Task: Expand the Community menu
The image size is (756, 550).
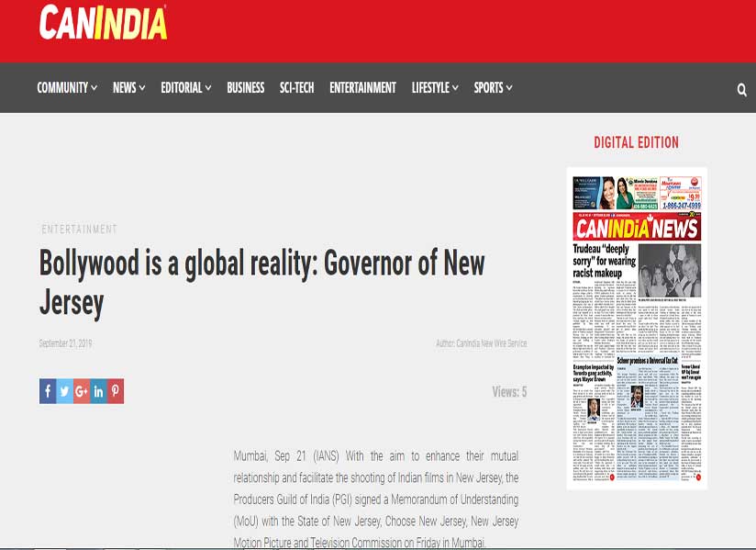Action: (x=67, y=88)
